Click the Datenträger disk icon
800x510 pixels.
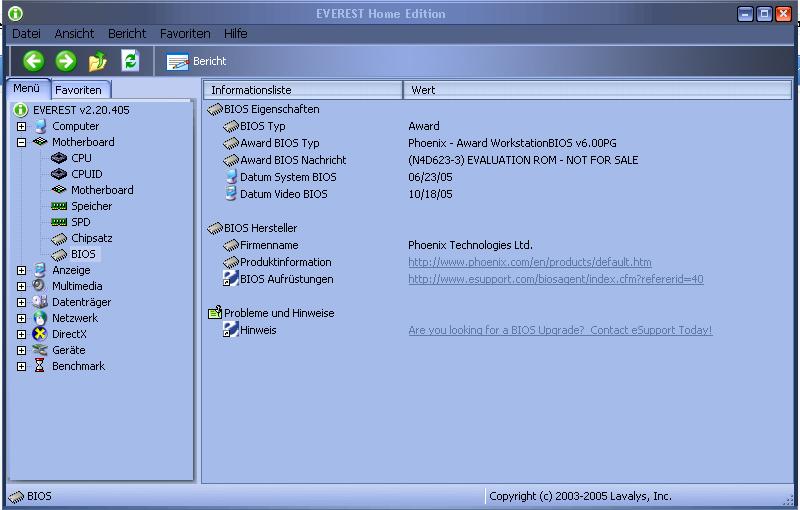point(40,302)
